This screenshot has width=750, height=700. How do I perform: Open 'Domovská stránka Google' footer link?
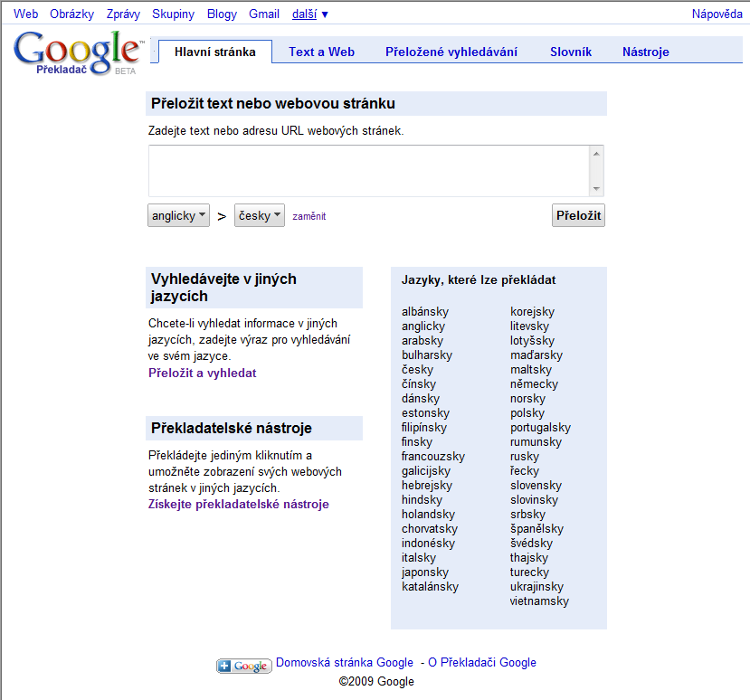(345, 662)
